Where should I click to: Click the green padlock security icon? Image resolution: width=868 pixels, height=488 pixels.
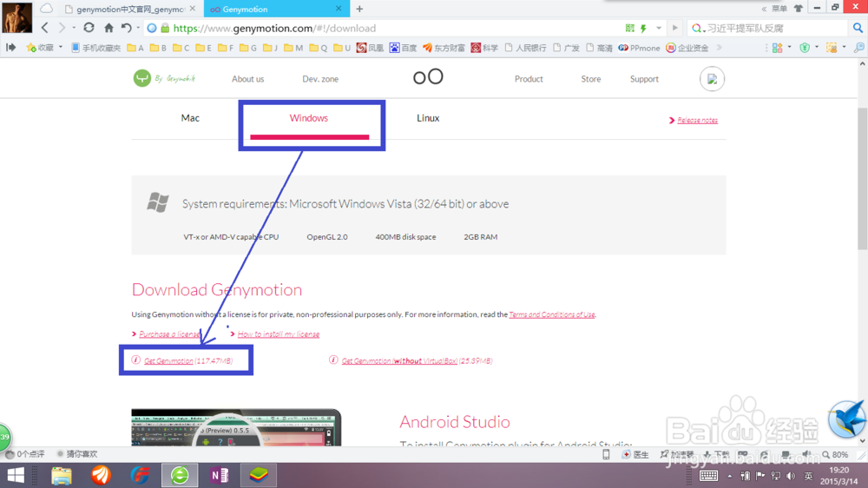[165, 28]
